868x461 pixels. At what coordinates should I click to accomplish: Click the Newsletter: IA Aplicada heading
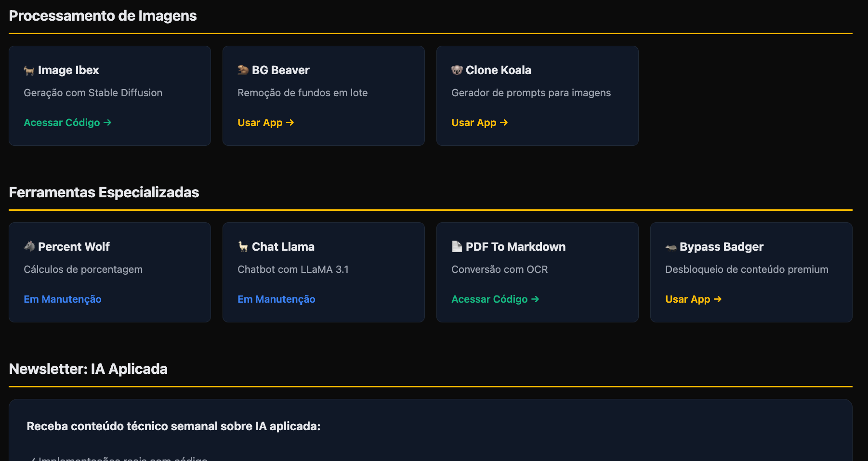pos(88,369)
